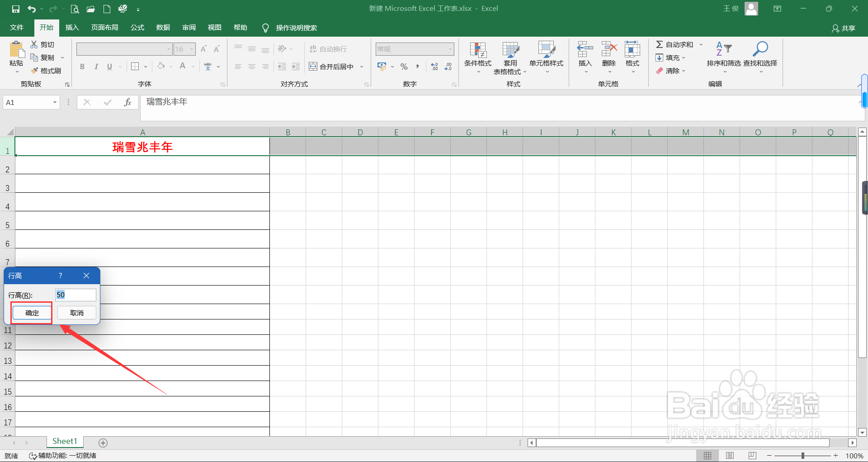Click Merge and Center (合并后居中)
This screenshot has width=868, height=462.
[x=331, y=67]
